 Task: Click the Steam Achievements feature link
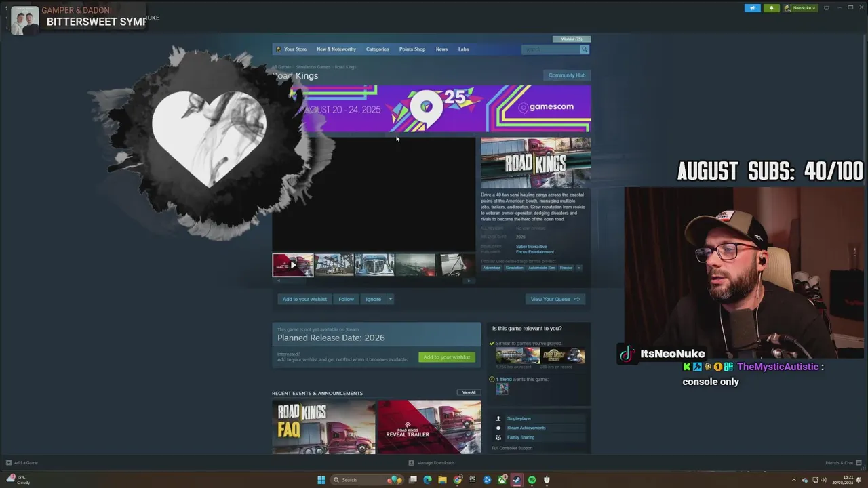tap(526, 428)
